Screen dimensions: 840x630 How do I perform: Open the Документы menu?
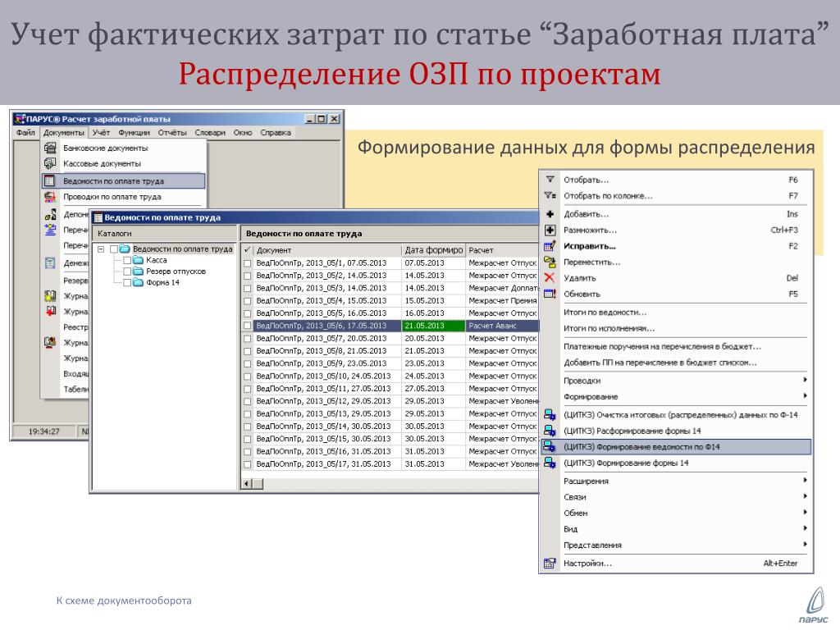[x=64, y=132]
